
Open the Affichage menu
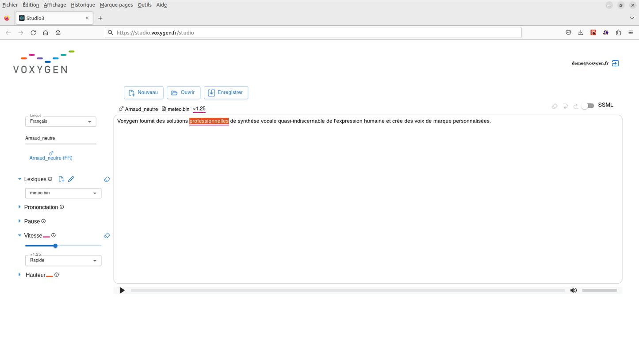click(x=55, y=5)
